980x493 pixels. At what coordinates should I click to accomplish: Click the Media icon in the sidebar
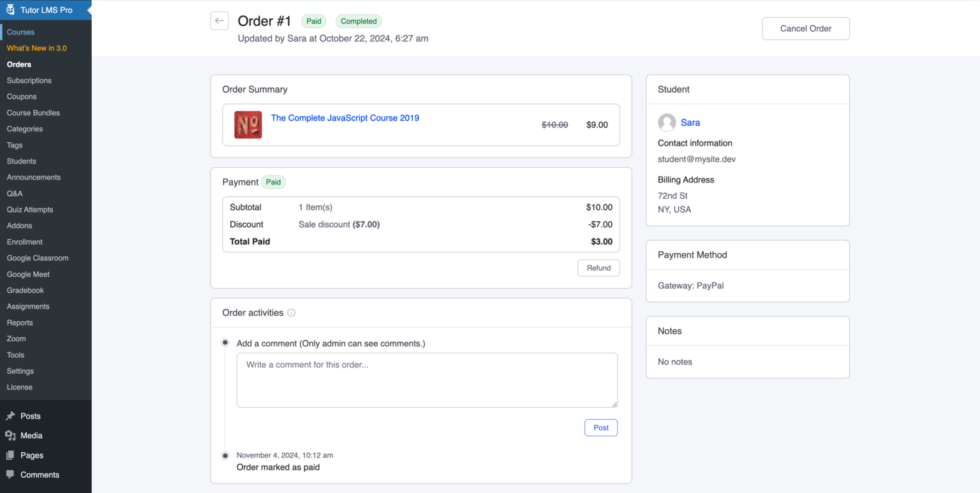[10, 436]
